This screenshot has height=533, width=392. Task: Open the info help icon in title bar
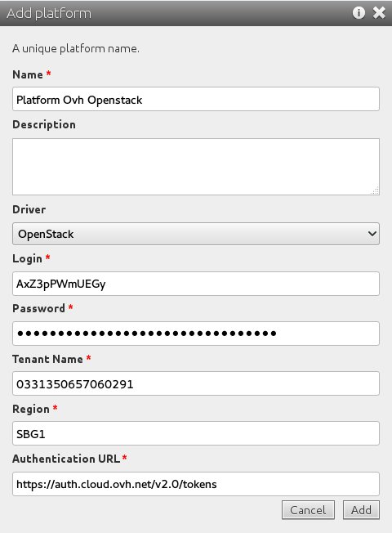tap(359, 13)
